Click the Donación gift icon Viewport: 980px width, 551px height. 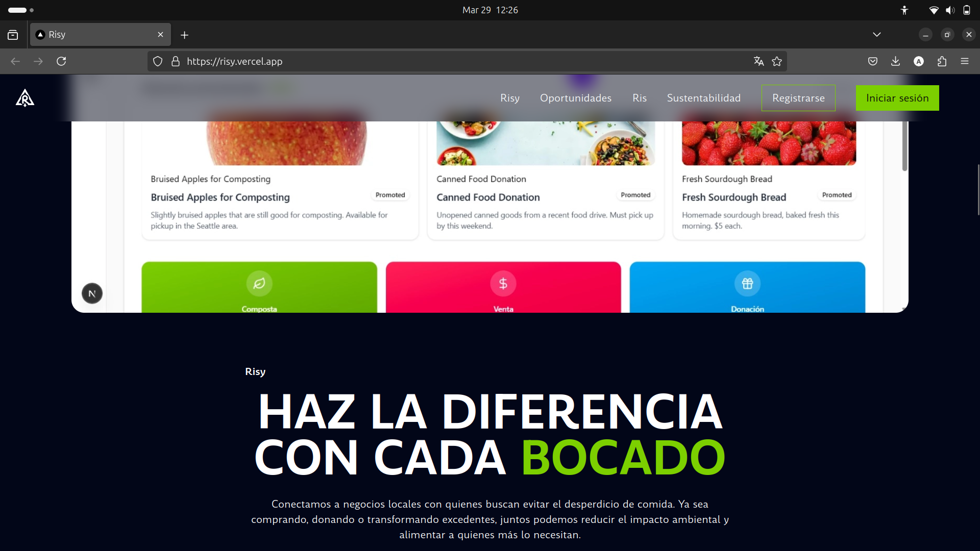click(x=747, y=284)
